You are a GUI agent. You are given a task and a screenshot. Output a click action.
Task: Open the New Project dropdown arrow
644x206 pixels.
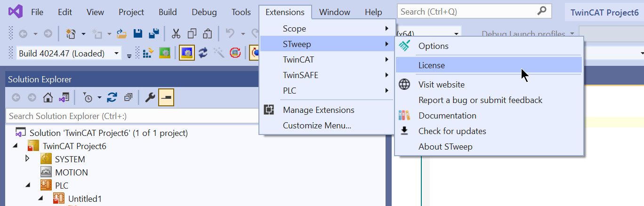pos(83,34)
